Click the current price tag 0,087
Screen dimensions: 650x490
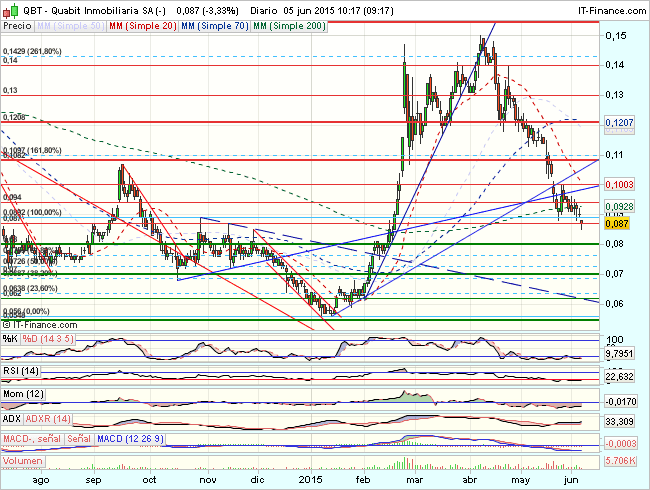617,223
